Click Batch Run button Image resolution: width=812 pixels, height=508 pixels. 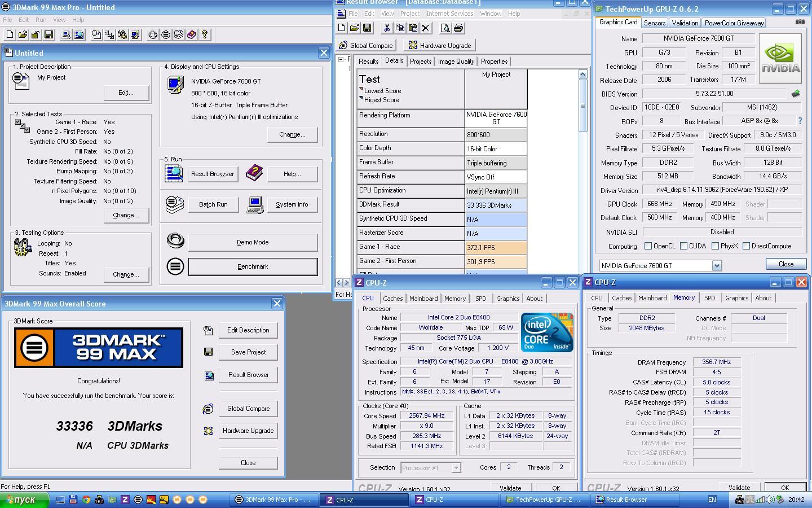(x=213, y=204)
